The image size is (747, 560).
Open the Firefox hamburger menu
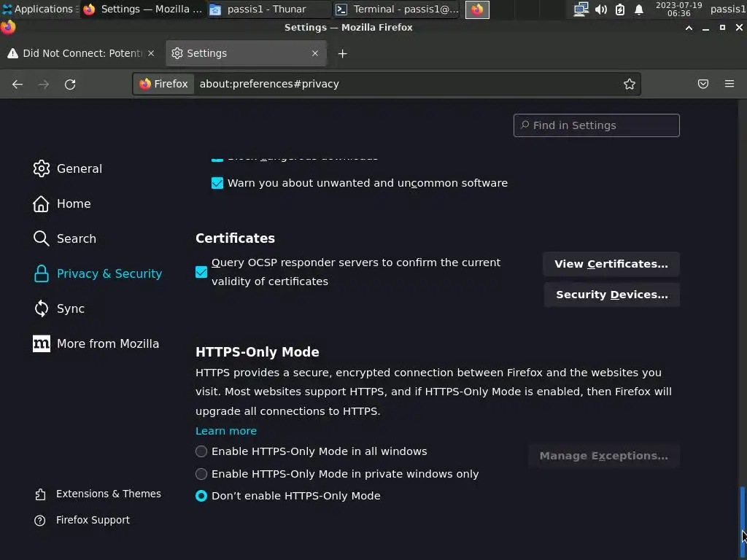point(729,85)
